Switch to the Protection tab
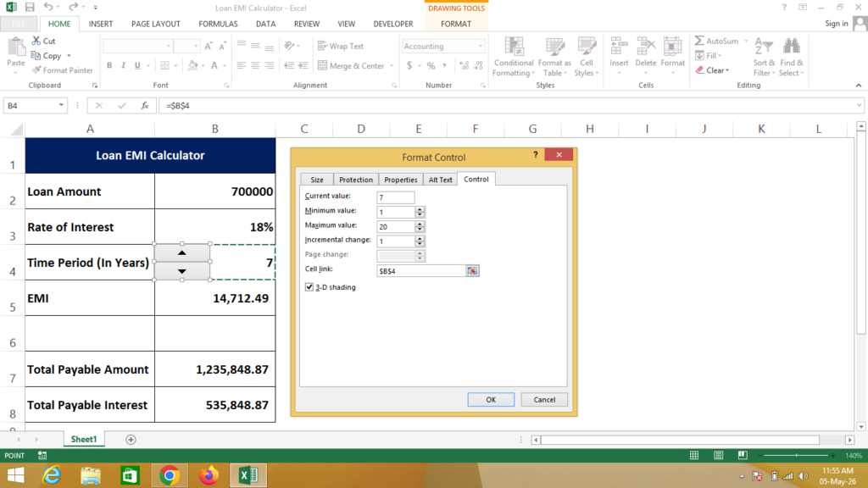This screenshot has height=488, width=868. point(356,180)
